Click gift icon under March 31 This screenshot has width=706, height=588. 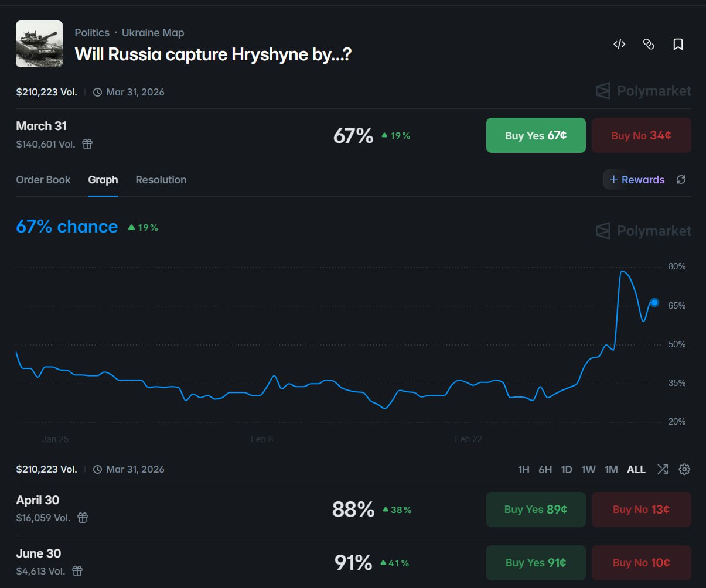click(x=87, y=144)
